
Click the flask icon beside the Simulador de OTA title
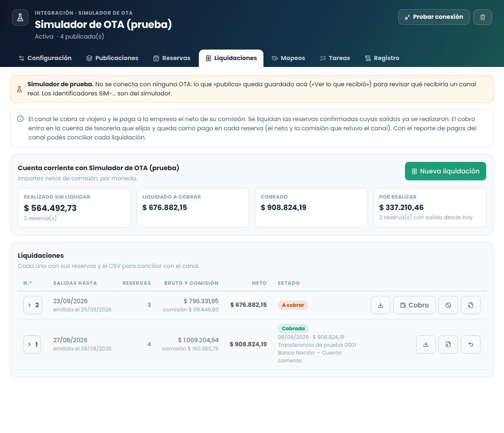pyautogui.click(x=20, y=17)
